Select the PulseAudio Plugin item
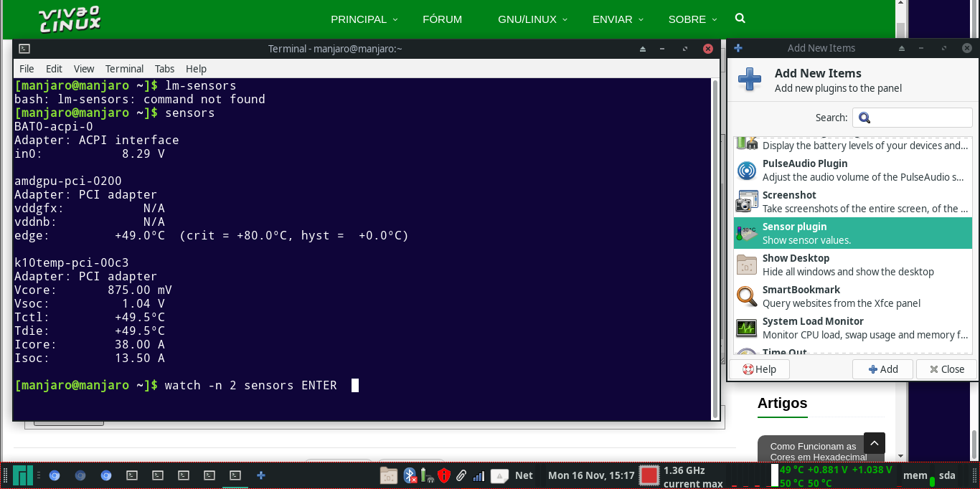This screenshot has height=489, width=980. tap(852, 170)
